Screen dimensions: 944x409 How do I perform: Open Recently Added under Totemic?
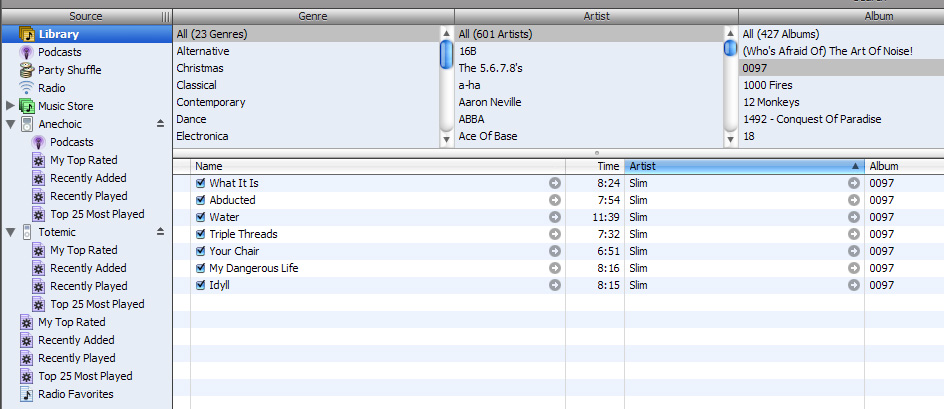pos(88,268)
